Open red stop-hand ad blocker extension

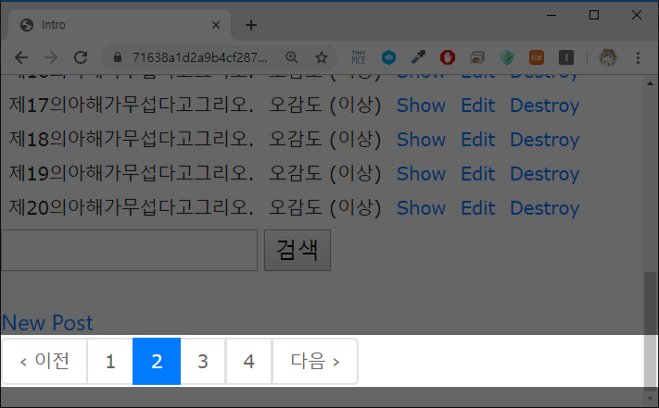tap(448, 58)
